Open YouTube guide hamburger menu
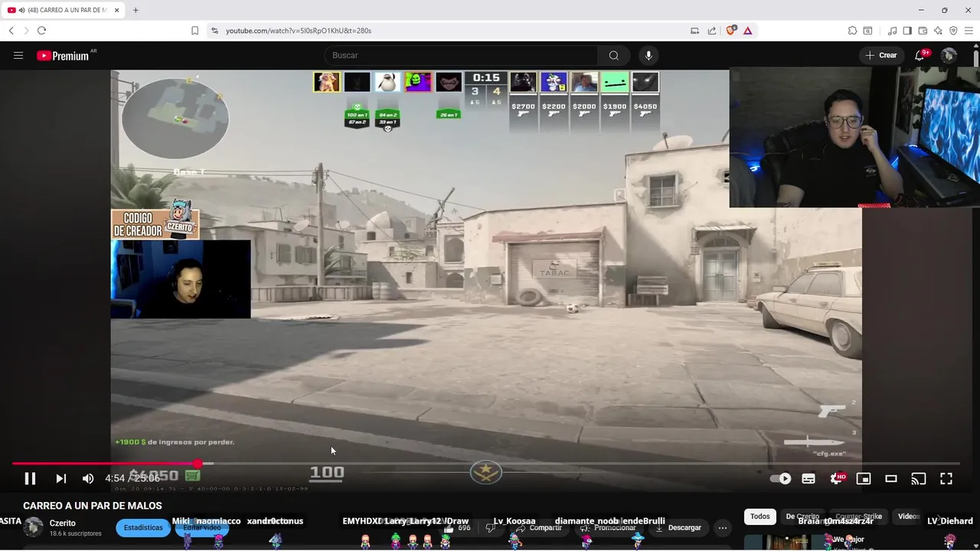The image size is (980, 551). 18,55
